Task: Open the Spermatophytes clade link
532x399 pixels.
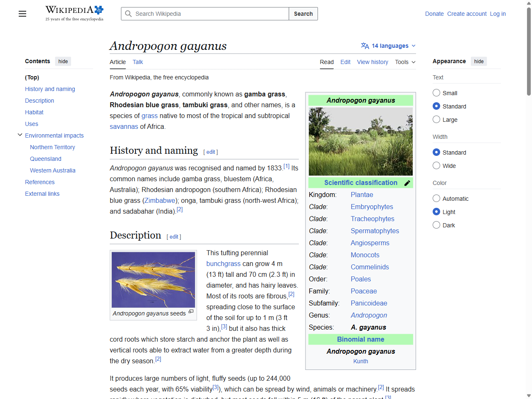Action: coord(375,231)
